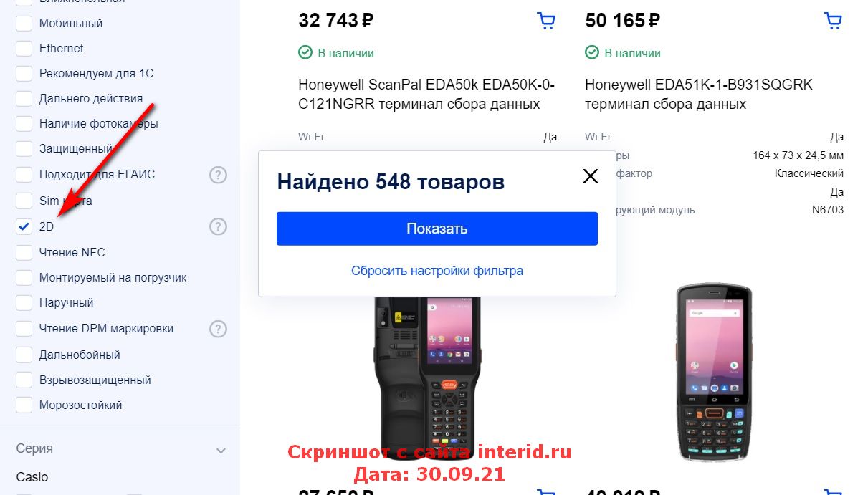
Task: Open help icon next to 2D filter
Action: [218, 226]
